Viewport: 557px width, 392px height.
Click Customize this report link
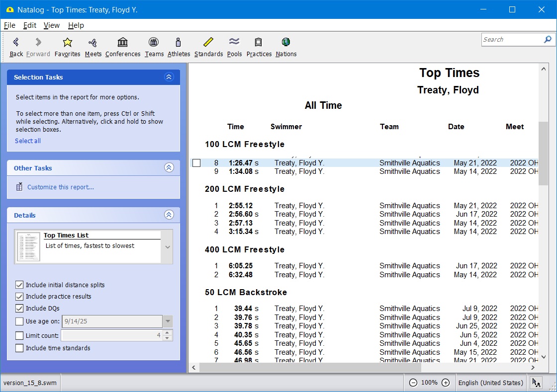tap(60, 187)
